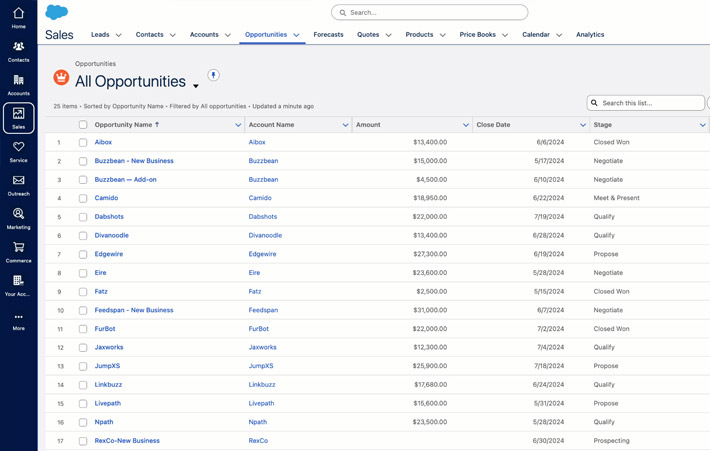Open Amount column dropdown
Viewport: 710px width, 451px height.
coord(465,125)
